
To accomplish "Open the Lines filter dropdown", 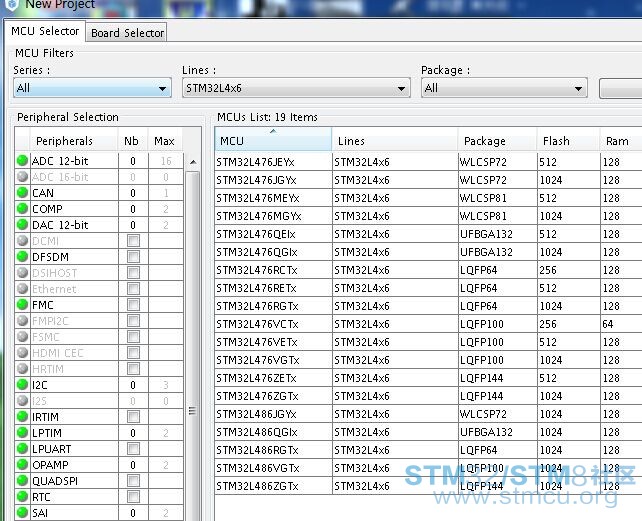I will pos(296,88).
